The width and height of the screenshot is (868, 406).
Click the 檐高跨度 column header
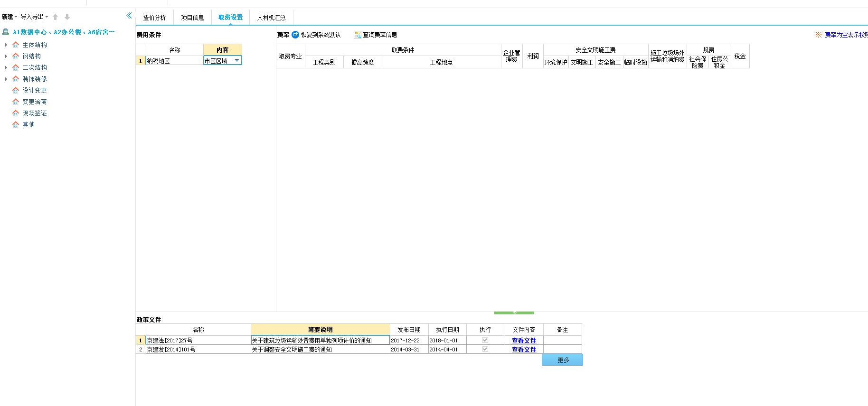tap(363, 62)
